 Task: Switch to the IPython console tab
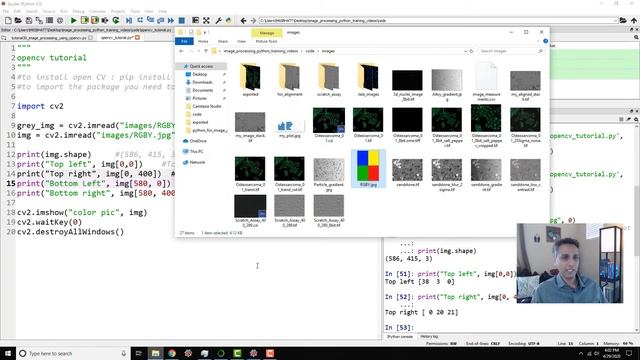click(400, 337)
